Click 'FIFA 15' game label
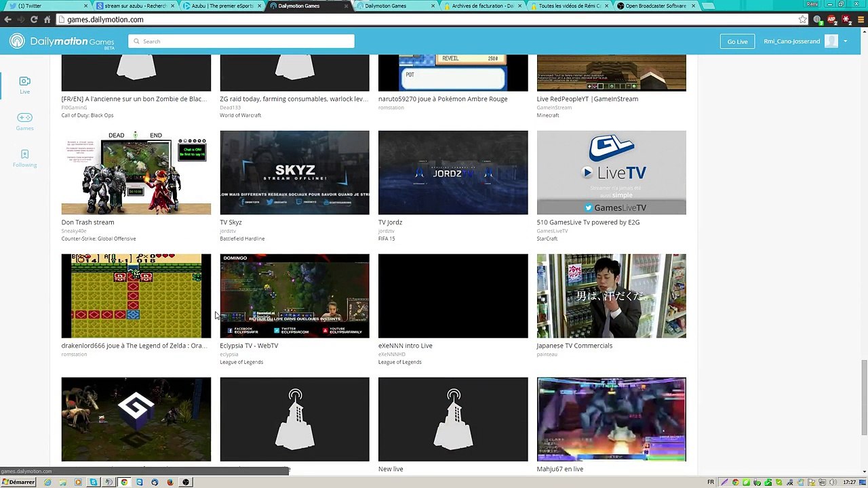The height and width of the screenshot is (488, 868). (x=387, y=239)
